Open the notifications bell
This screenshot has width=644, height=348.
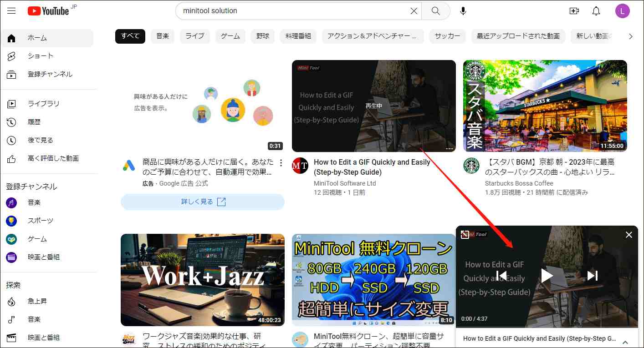pyautogui.click(x=596, y=11)
